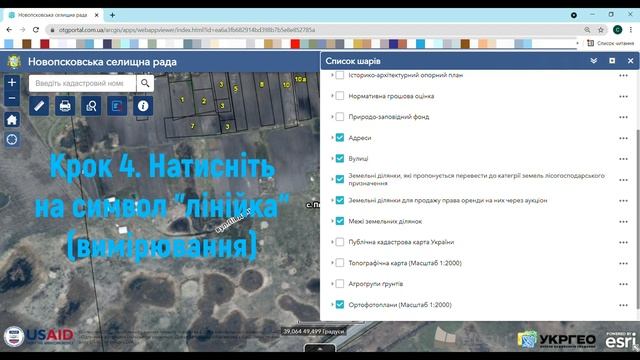Open Chrome menu with three dots
Viewport: 640px width, 360px height.
click(631, 30)
